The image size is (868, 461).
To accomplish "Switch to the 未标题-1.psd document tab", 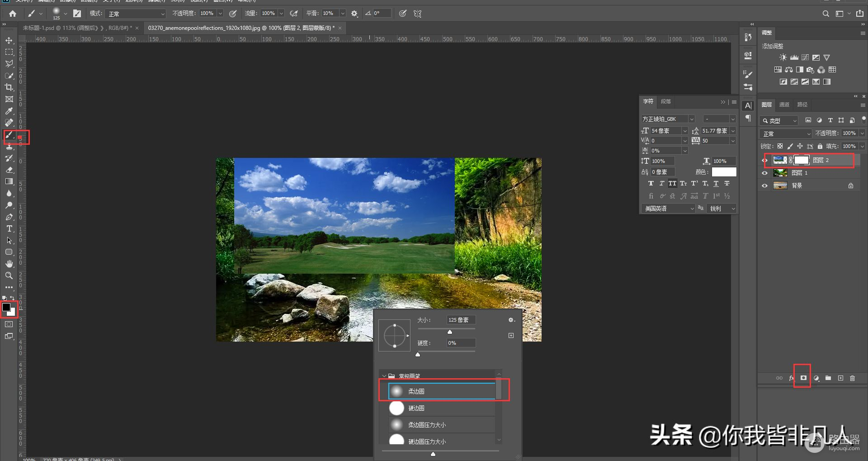I will (x=77, y=28).
